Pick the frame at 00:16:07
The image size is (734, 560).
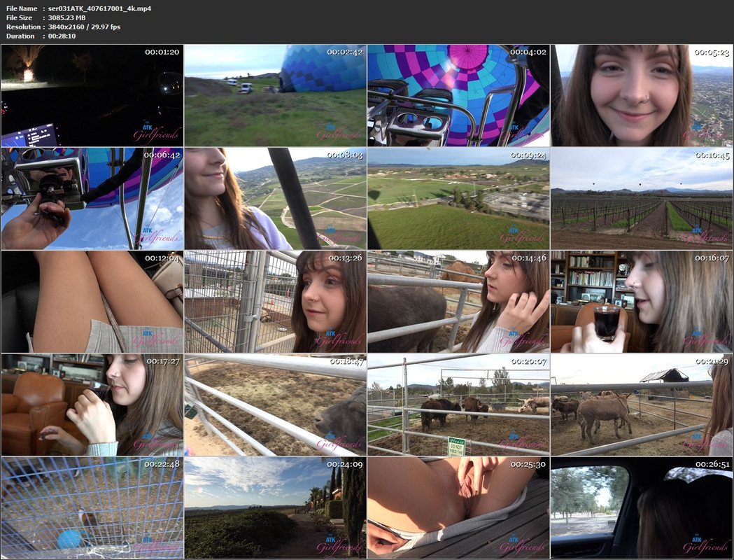pyautogui.click(x=642, y=302)
